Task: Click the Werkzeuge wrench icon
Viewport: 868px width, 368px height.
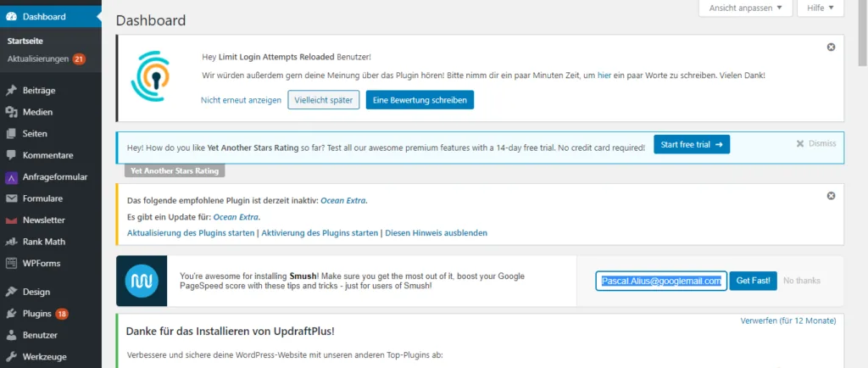Action: 11,356
